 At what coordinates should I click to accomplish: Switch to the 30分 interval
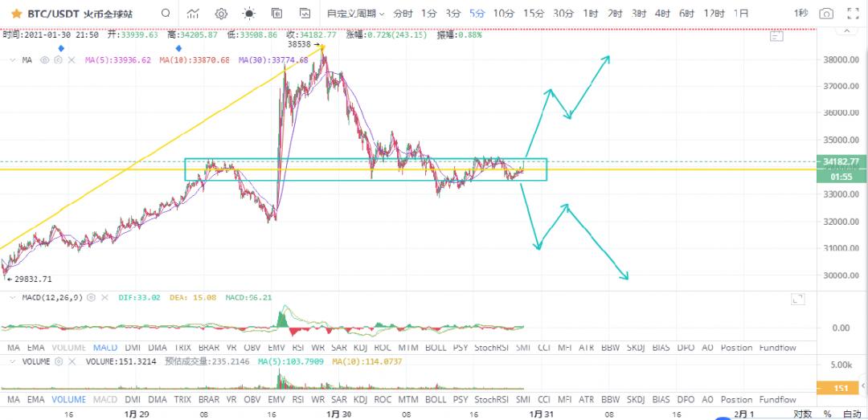point(563,14)
